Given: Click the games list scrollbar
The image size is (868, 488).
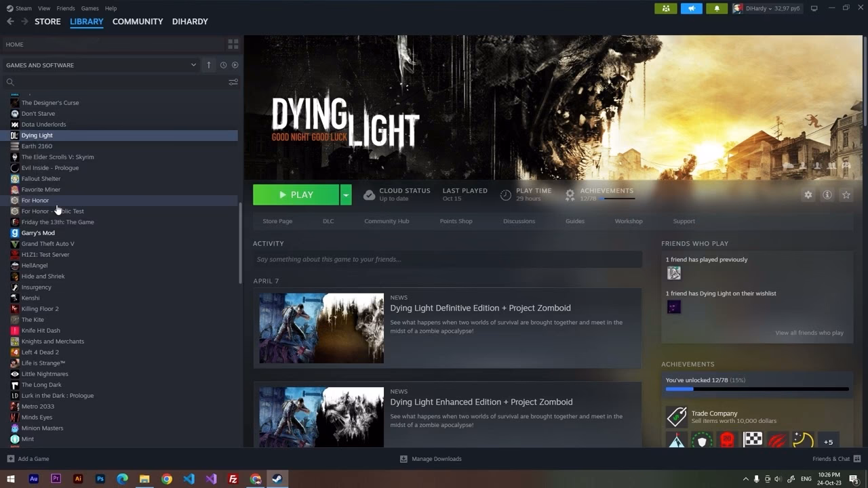Looking at the screenshot, I should (x=240, y=244).
